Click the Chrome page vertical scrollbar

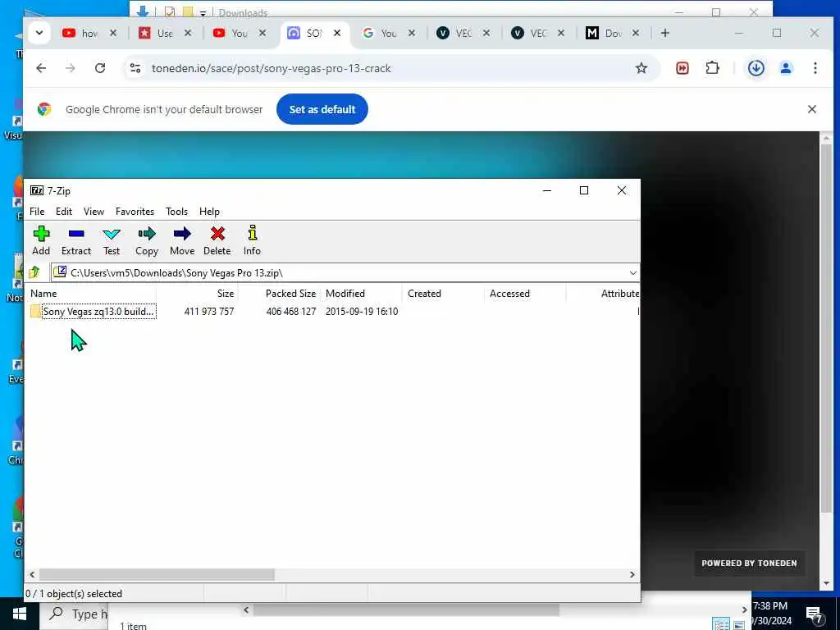[x=826, y=326]
